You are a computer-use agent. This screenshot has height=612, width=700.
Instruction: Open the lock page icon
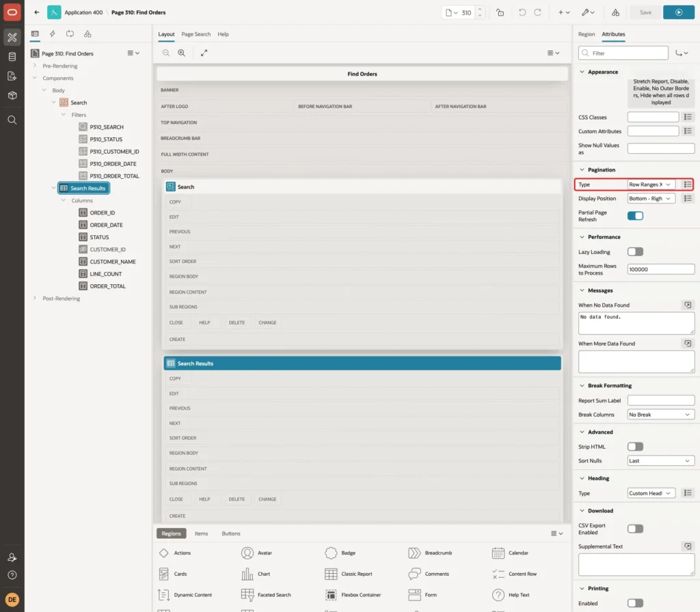coord(500,12)
